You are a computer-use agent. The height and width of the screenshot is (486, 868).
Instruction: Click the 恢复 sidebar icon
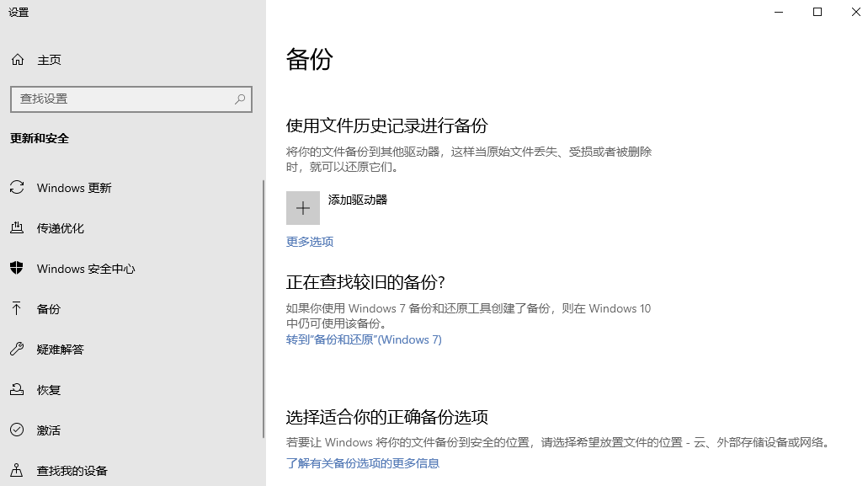tap(17, 390)
